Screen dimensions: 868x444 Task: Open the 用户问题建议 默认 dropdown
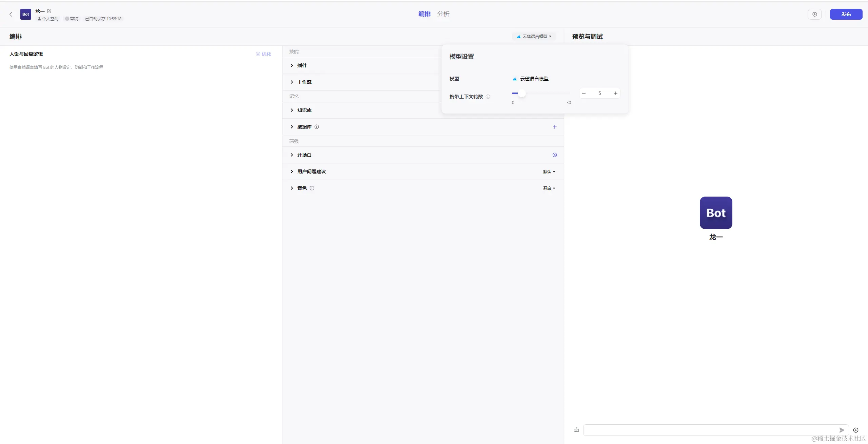pyautogui.click(x=549, y=171)
